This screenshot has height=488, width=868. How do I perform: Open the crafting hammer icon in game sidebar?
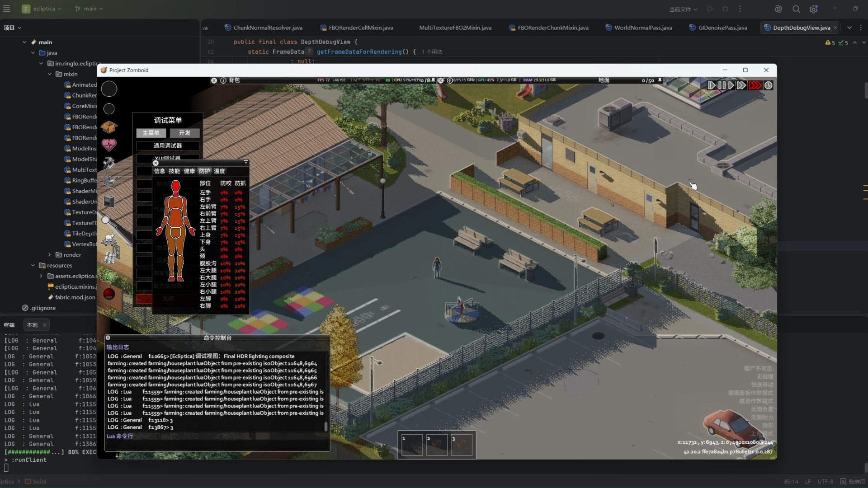coord(109,163)
